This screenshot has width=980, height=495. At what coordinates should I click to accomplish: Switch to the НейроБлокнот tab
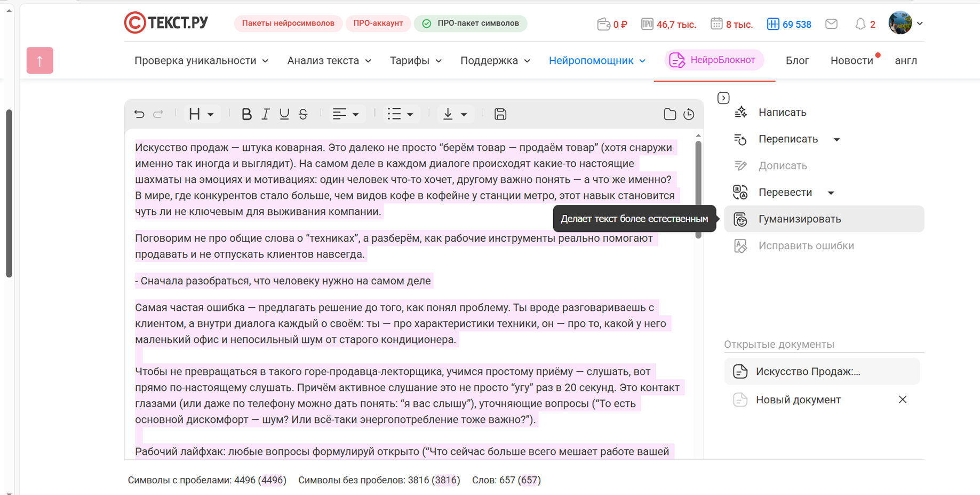[x=714, y=60]
